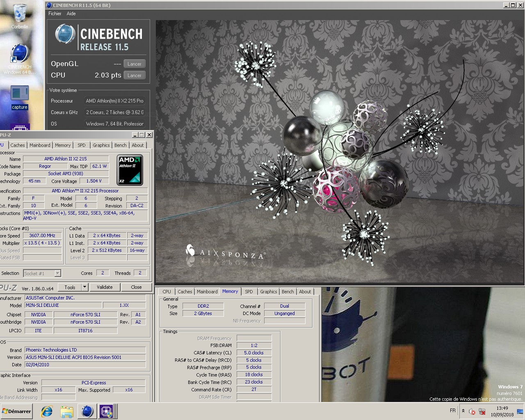Switch to Caches tab in upper CPU-Z window

point(18,145)
